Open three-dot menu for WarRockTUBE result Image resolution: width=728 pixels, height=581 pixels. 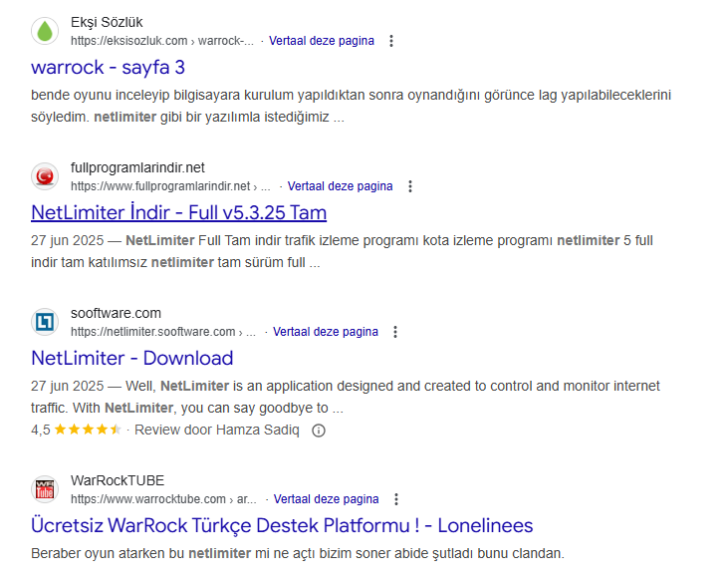coord(396,499)
